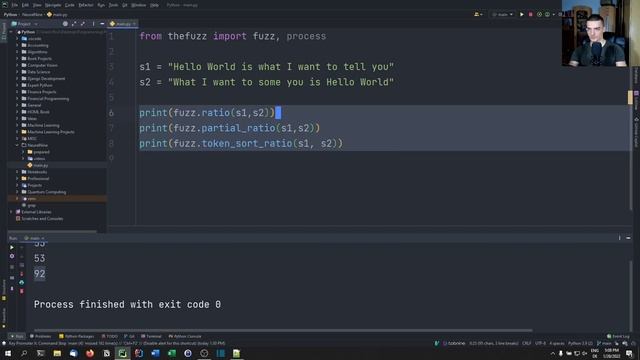Screen dimensions: 640x360
Task: Hide the Run panel using minus icon
Action: pos(628,238)
